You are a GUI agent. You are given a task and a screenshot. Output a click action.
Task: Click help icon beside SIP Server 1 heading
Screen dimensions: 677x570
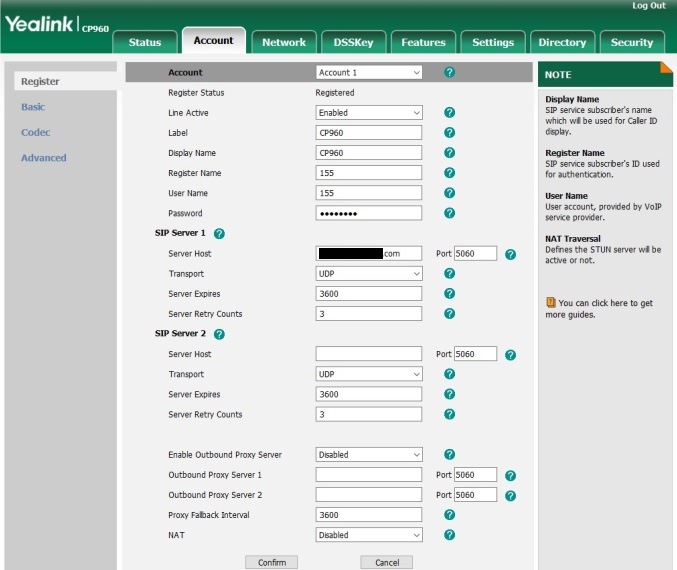219,234
